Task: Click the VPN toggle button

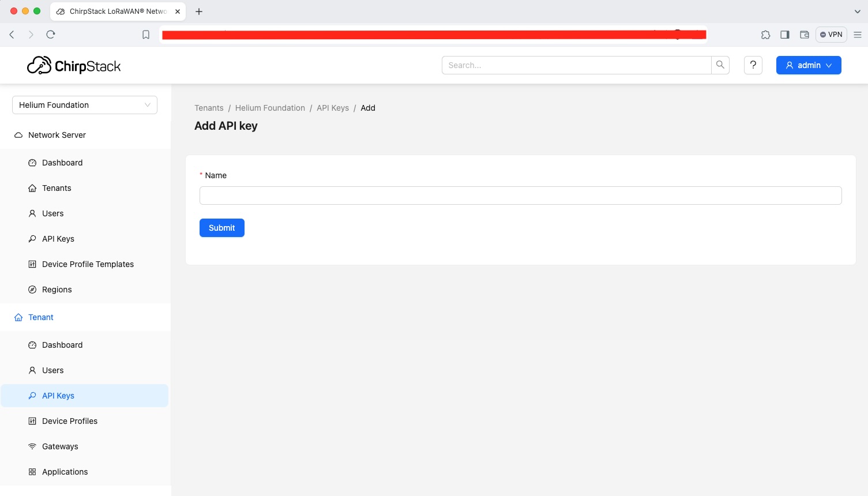Action: [831, 35]
